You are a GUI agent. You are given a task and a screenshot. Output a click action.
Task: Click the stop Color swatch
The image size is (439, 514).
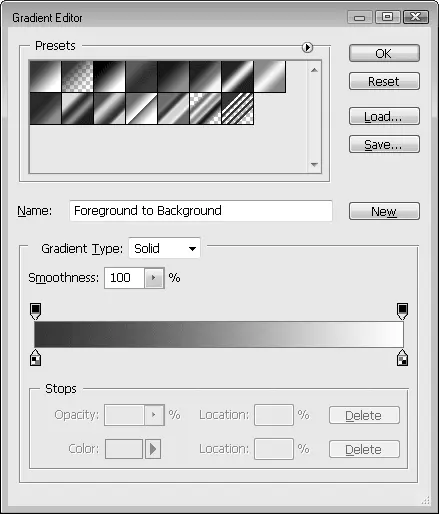point(124,449)
